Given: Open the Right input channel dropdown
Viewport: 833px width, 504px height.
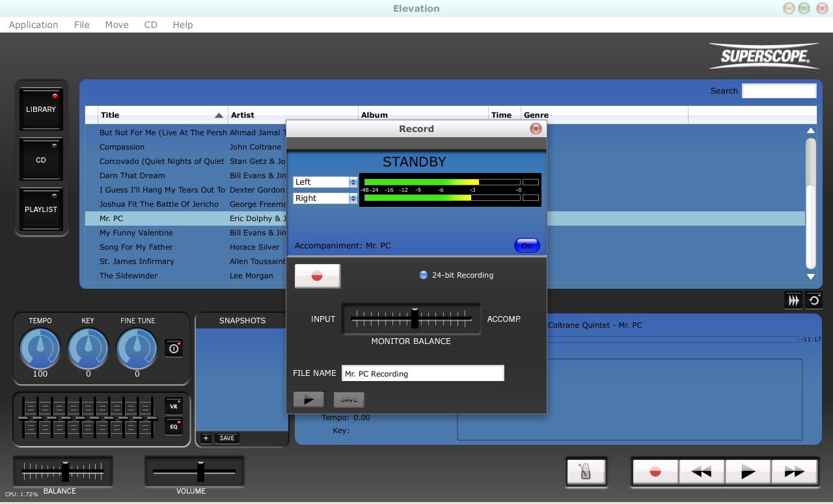Looking at the screenshot, I should tap(325, 198).
